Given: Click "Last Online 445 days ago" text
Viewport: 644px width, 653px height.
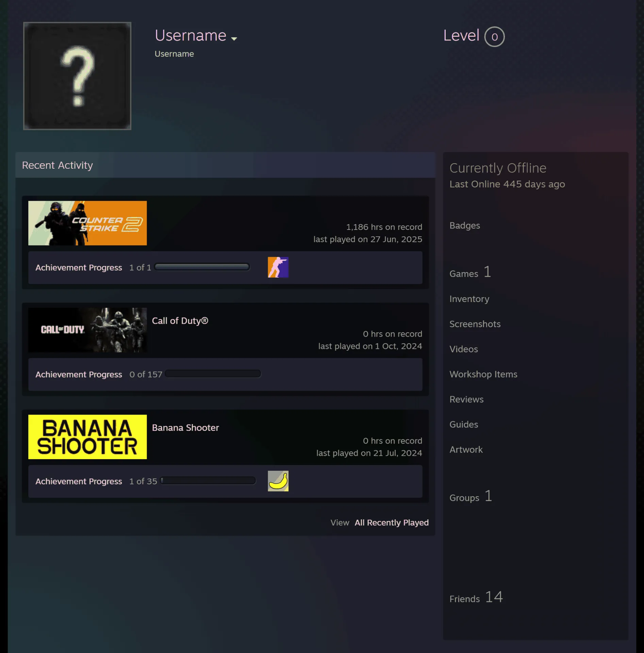Looking at the screenshot, I should [x=507, y=184].
